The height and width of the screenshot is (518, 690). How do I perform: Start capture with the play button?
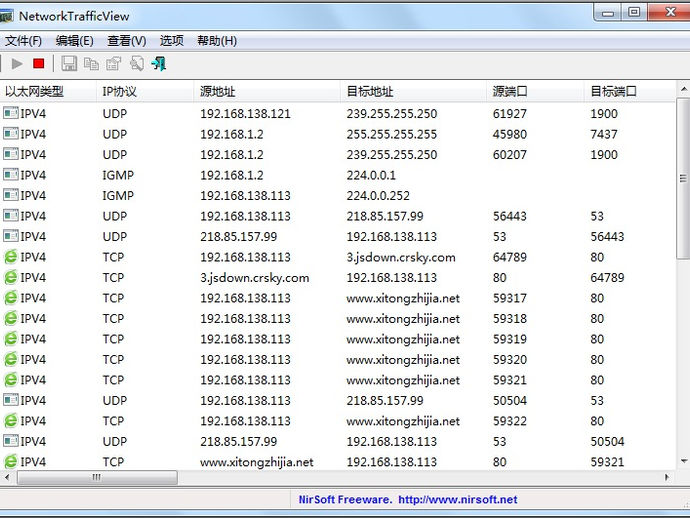tap(17, 64)
